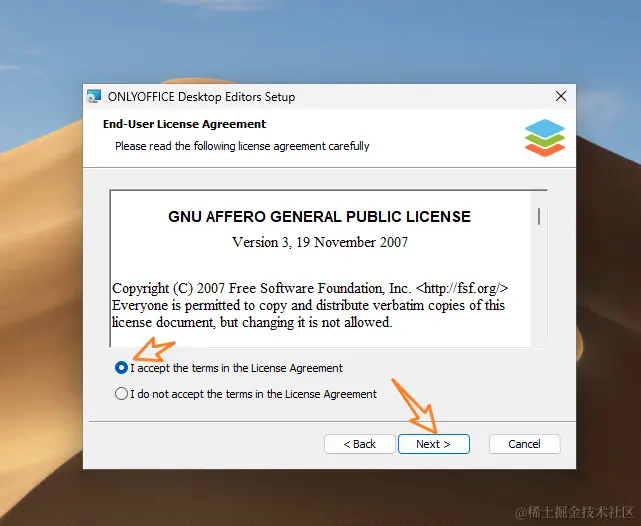Select the "I accept the terms" radio button
This screenshot has width=641, height=526.
(x=121, y=368)
